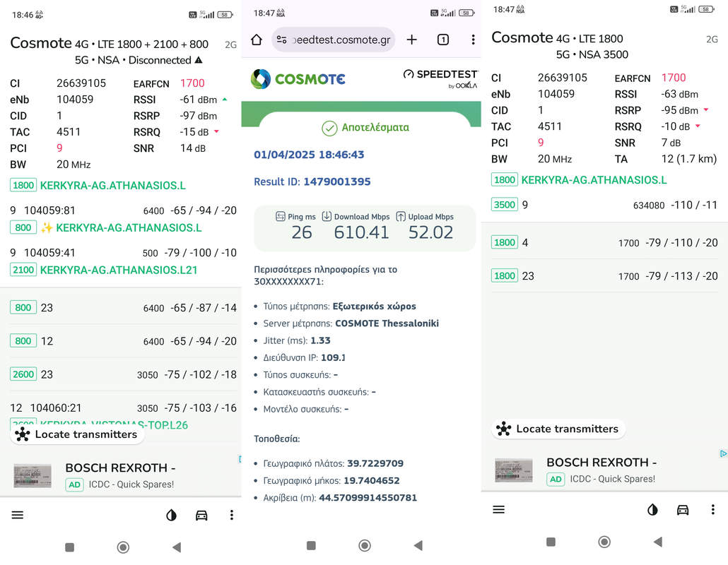Focus the speedtest.cosmote.gr address bar

point(334,40)
